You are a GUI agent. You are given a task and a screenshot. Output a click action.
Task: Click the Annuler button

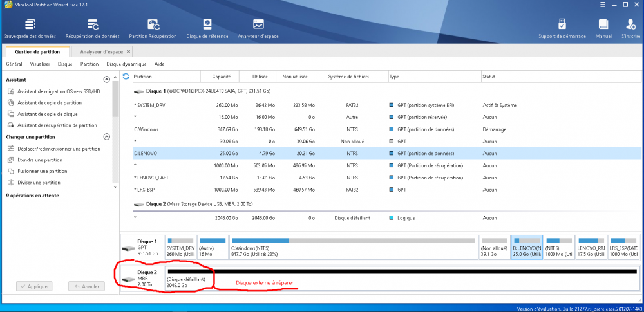click(x=86, y=286)
